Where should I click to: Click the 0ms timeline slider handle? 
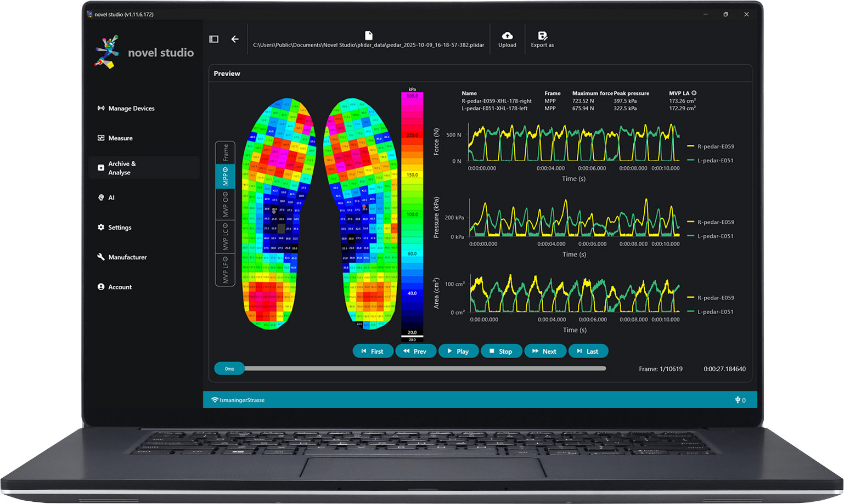click(x=229, y=369)
